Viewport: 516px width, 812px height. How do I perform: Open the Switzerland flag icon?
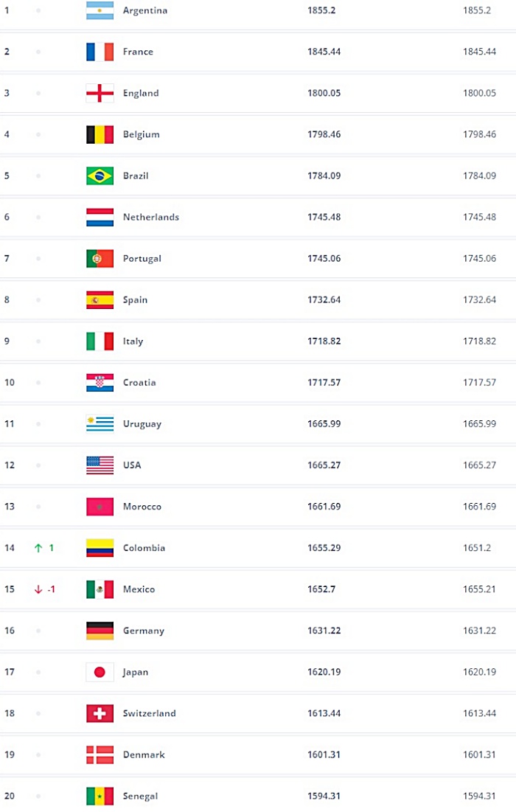click(100, 713)
